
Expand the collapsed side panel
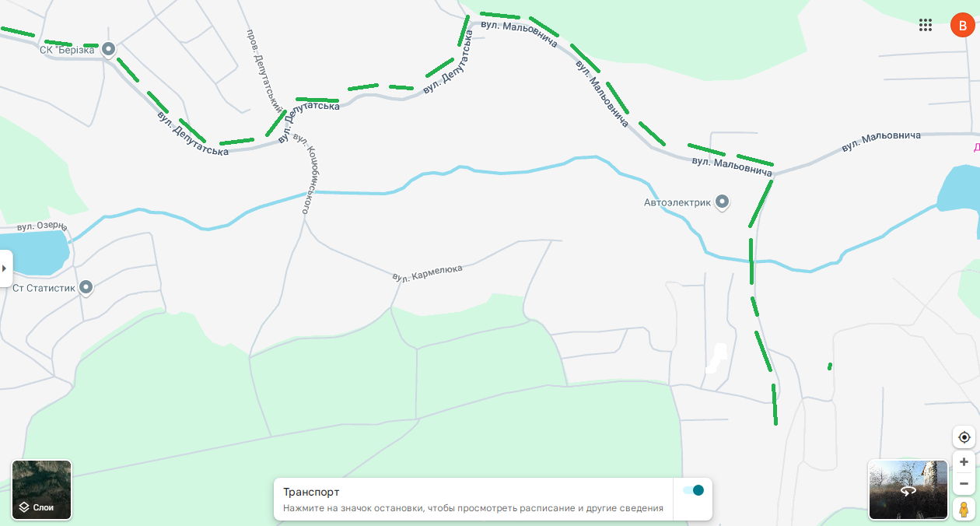[x=5, y=268]
